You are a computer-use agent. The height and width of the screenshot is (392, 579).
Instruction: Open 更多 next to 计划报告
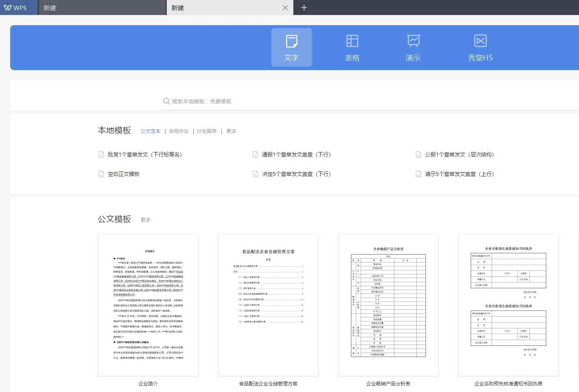point(230,131)
